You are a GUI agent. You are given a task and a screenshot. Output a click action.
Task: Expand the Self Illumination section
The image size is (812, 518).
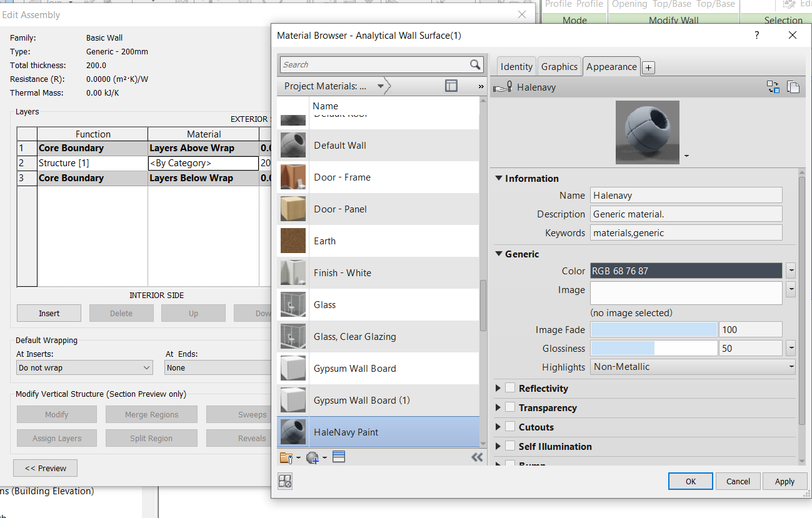click(498, 447)
